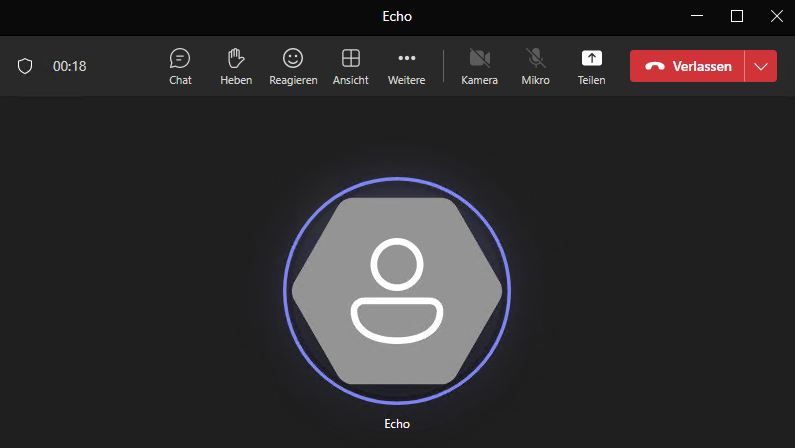Viewport: 795px width, 448px height.
Task: Open the Chat panel
Action: point(180,66)
